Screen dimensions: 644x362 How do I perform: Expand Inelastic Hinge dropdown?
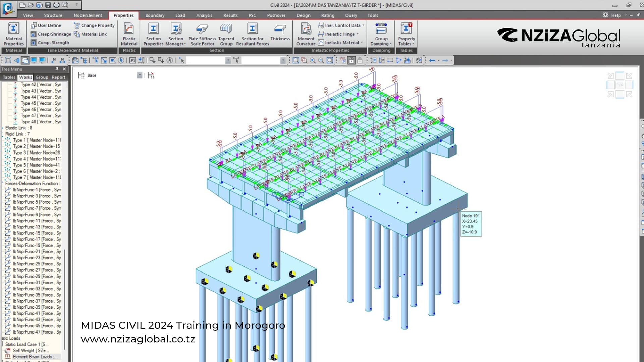[358, 34]
